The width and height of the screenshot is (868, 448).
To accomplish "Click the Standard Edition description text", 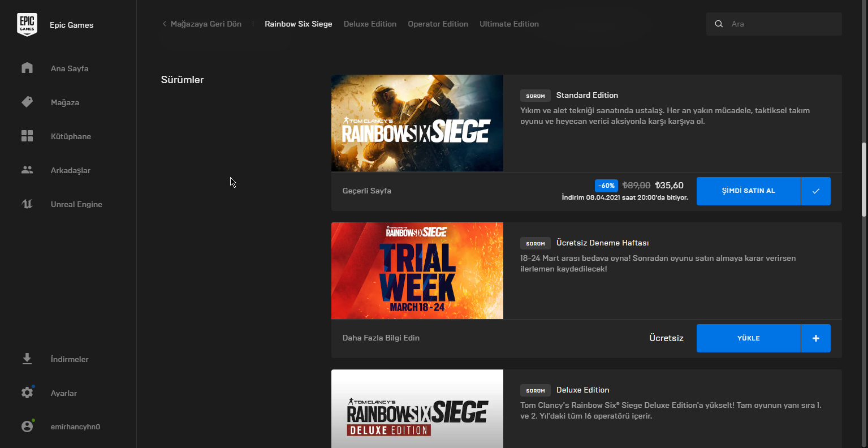I will coord(665,116).
